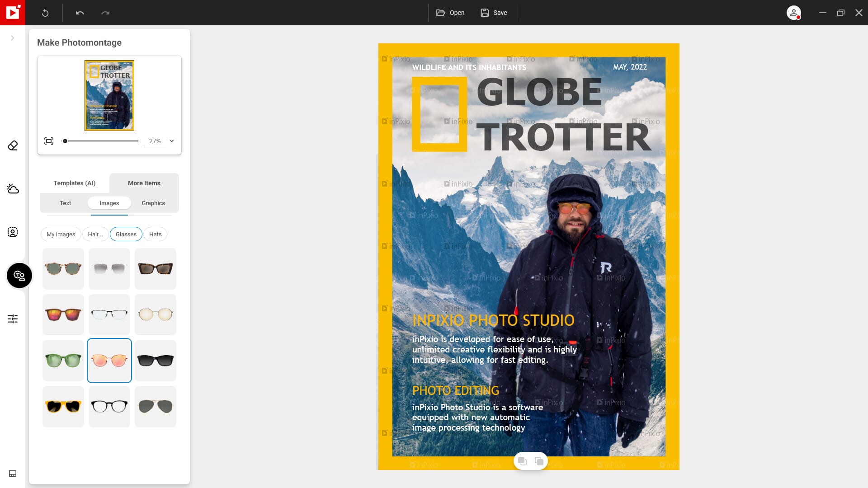This screenshot has width=868, height=488.
Task: Click the 27% zoom value field
Action: [x=155, y=141]
